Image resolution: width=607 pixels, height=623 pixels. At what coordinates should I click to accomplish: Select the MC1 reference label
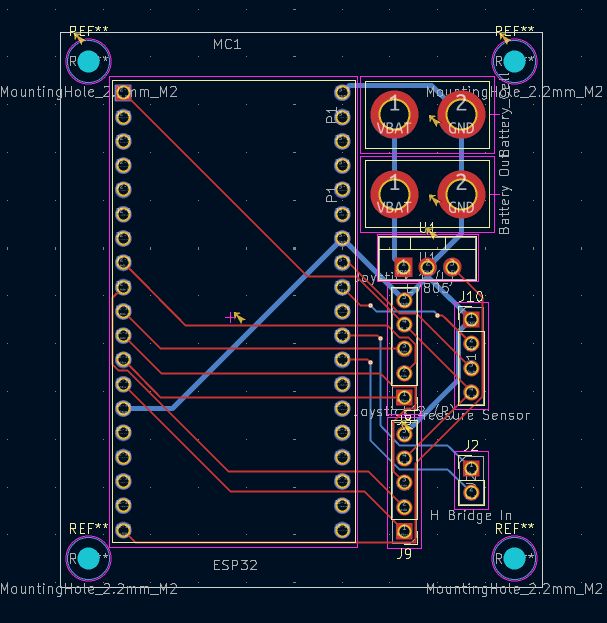coord(227,45)
